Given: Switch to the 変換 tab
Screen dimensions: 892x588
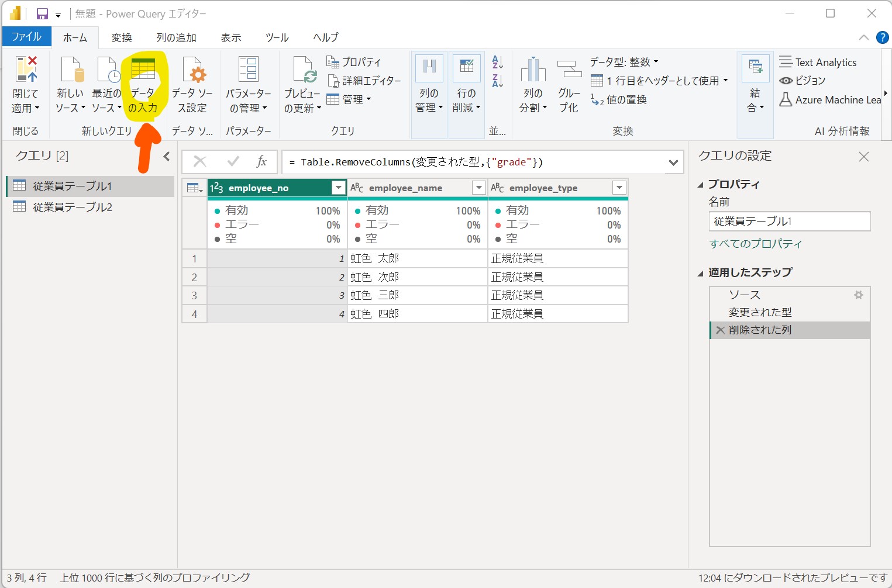Looking at the screenshot, I should click(122, 37).
